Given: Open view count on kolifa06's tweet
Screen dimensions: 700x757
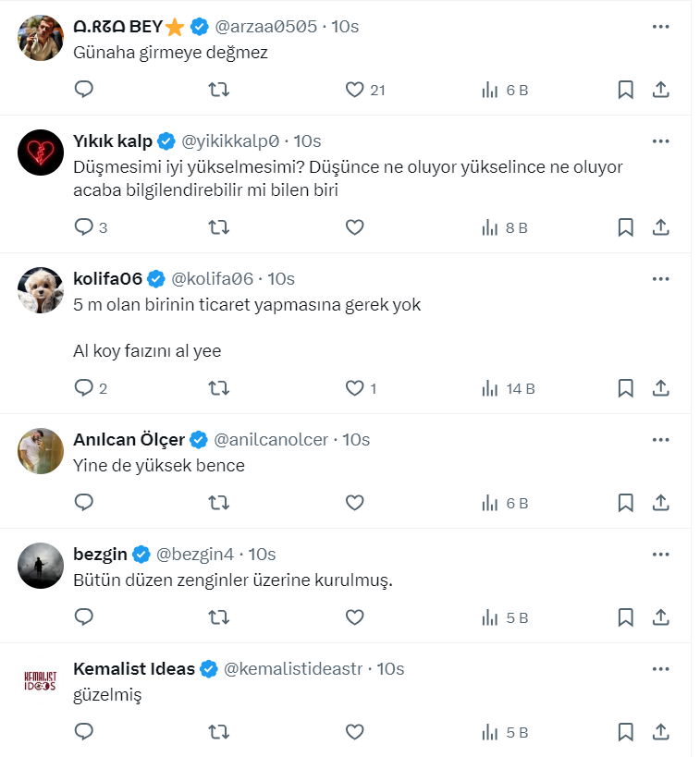Looking at the screenshot, I should click(x=508, y=388).
